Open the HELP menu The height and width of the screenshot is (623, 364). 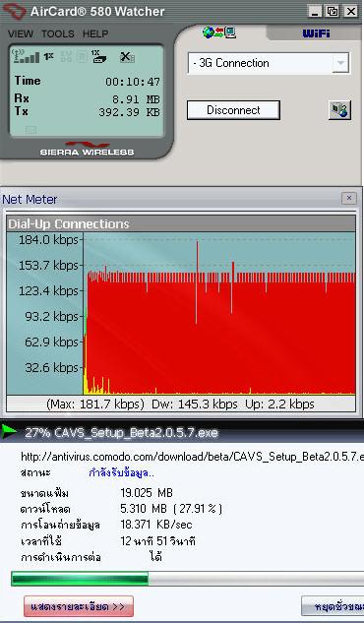coord(95,33)
